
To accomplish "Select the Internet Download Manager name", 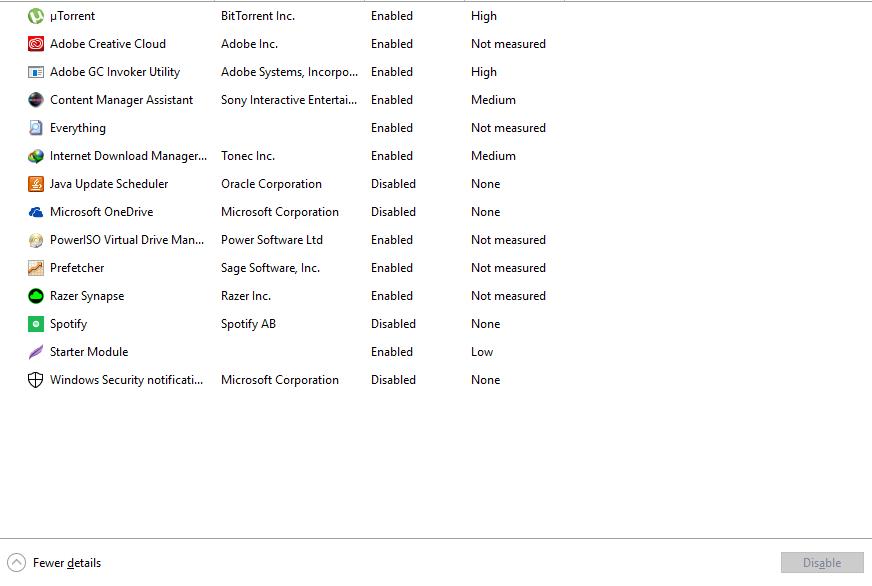I will 128,156.
